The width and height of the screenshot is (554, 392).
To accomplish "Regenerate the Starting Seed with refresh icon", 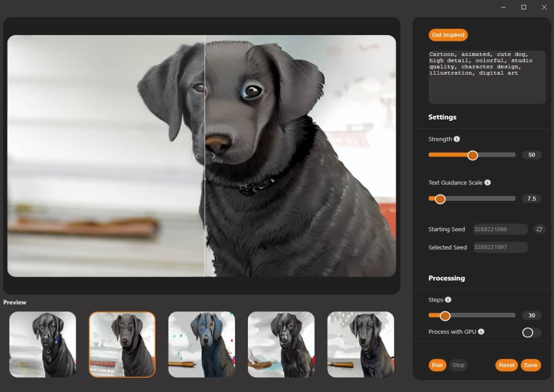I will (539, 229).
